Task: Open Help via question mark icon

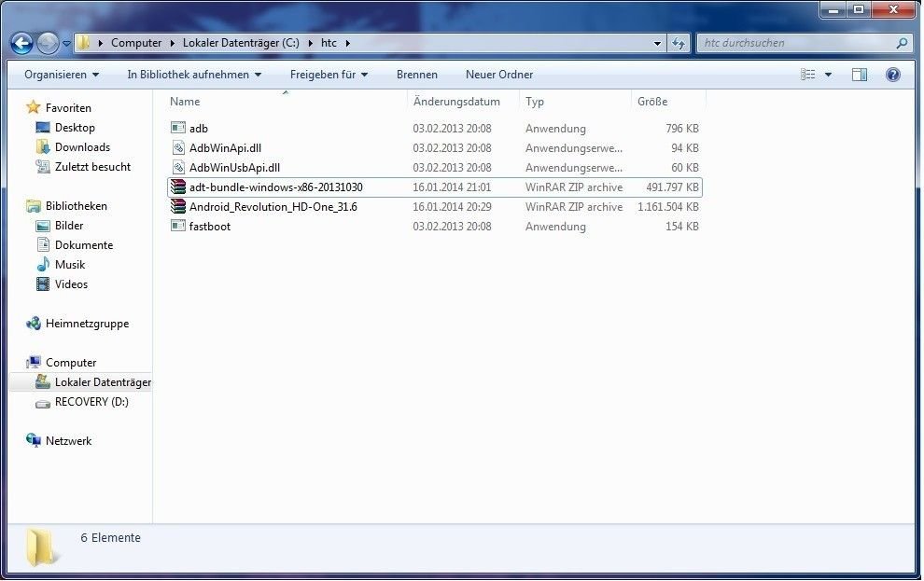Action: 893,75
